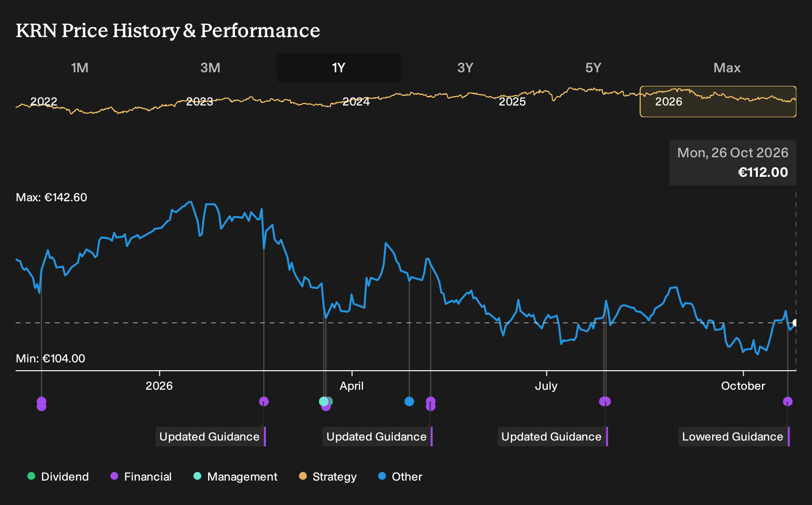Open the Updated Guidance label under July

(x=553, y=437)
